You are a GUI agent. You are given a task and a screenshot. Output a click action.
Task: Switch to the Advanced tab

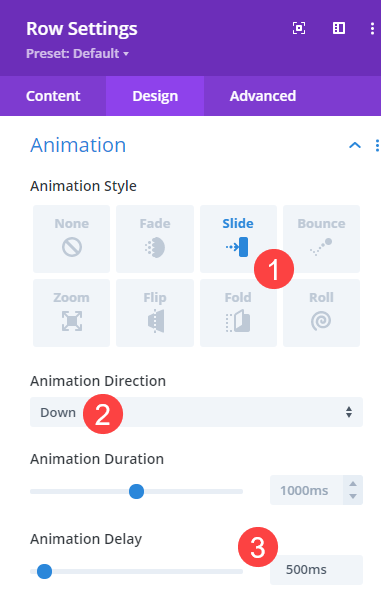point(263,96)
